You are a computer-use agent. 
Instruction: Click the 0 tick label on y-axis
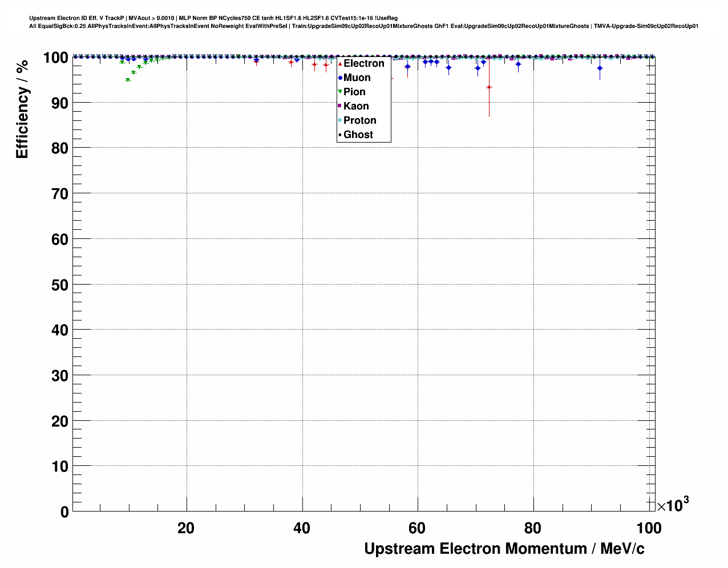click(64, 512)
